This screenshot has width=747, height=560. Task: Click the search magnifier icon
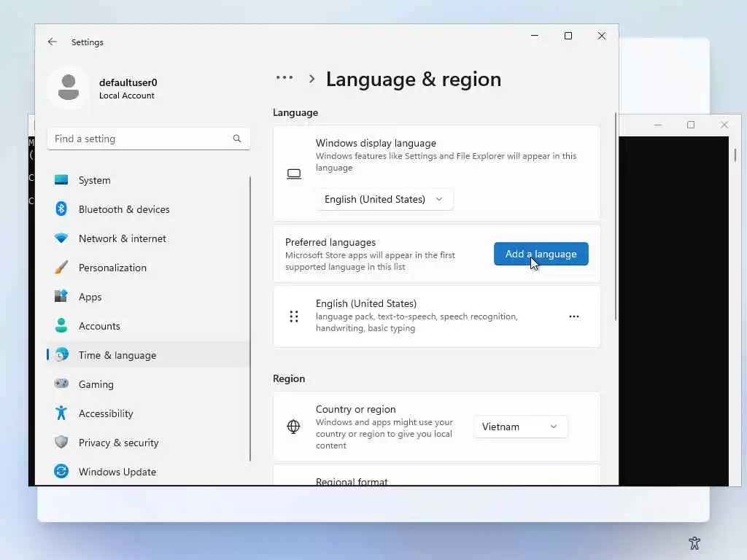click(x=237, y=139)
